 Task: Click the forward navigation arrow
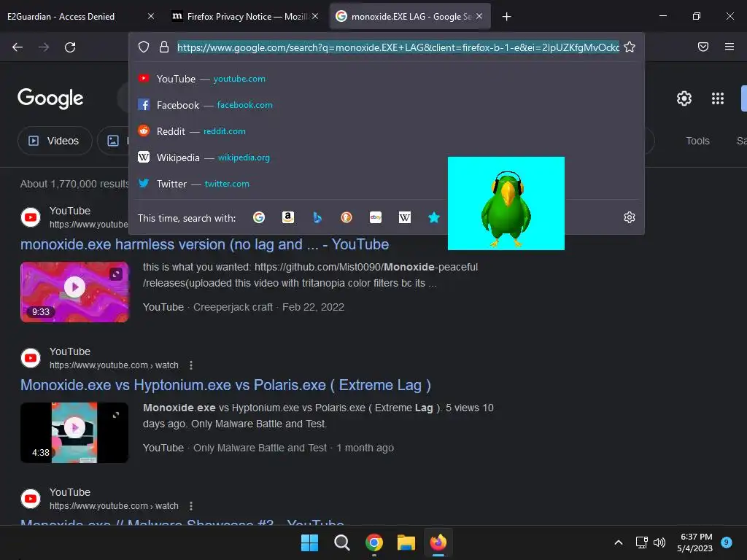44,47
